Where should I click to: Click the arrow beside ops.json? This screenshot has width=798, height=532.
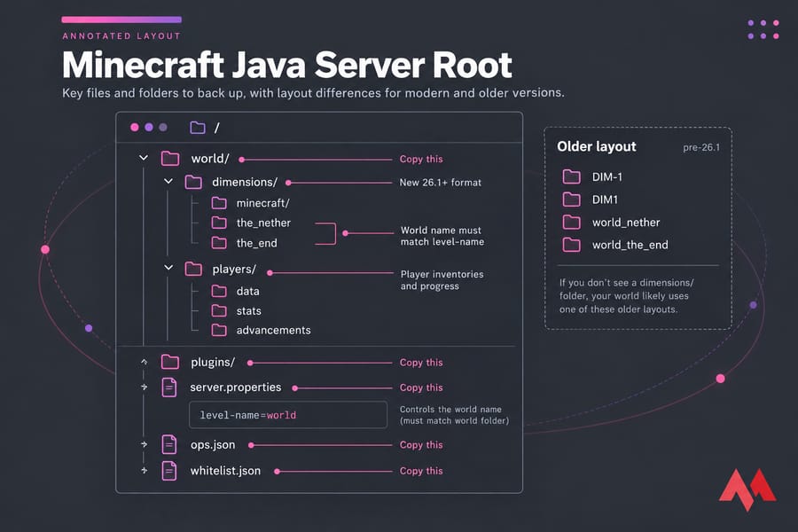click(144, 444)
